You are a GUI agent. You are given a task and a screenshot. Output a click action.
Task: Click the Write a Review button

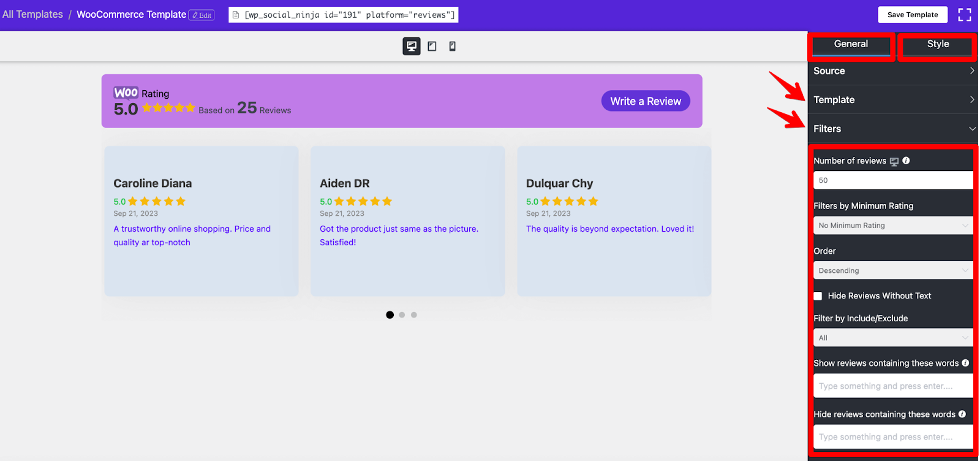646,101
